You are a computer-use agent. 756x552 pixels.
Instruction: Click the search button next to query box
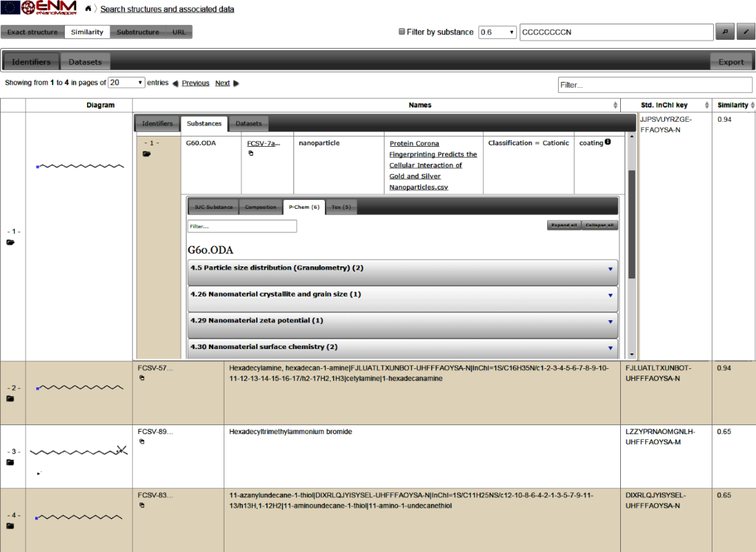point(724,32)
